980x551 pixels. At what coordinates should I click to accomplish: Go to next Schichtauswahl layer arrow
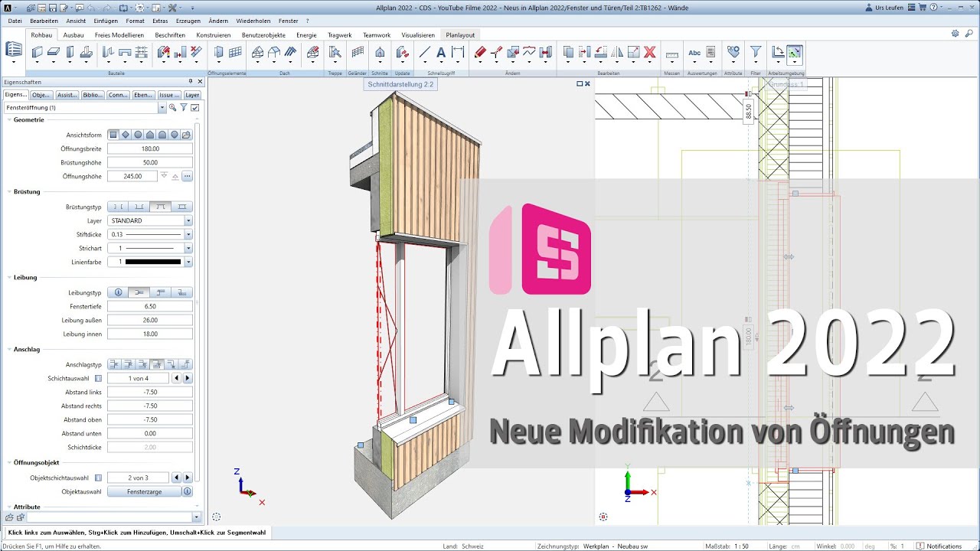188,378
